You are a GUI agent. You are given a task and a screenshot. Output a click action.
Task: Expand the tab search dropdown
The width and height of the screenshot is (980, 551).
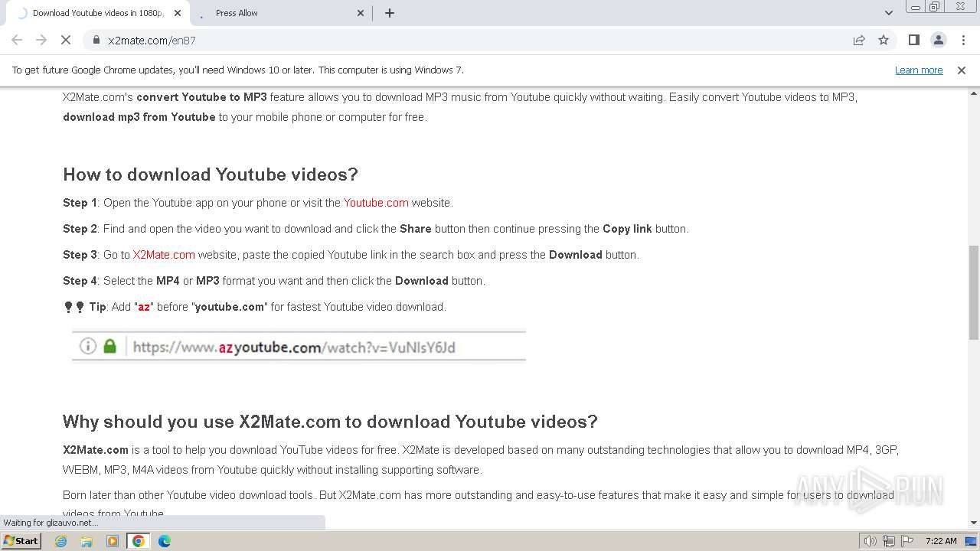click(888, 13)
